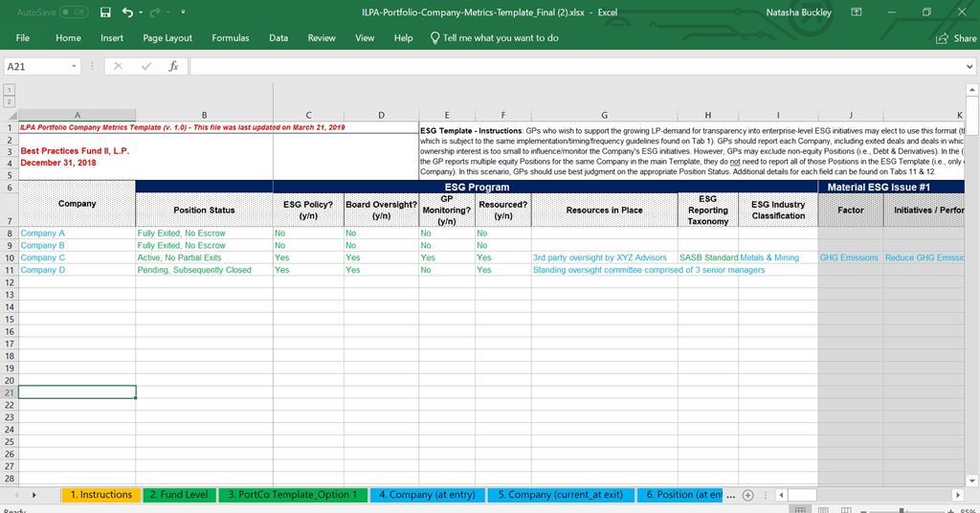Viewport: 980px width, 513px height.
Task: Click outline level 1 button
Action: click(x=10, y=90)
